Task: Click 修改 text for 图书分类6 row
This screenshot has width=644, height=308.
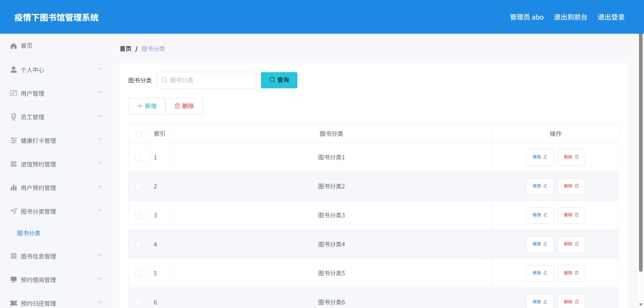Action: 537,302
